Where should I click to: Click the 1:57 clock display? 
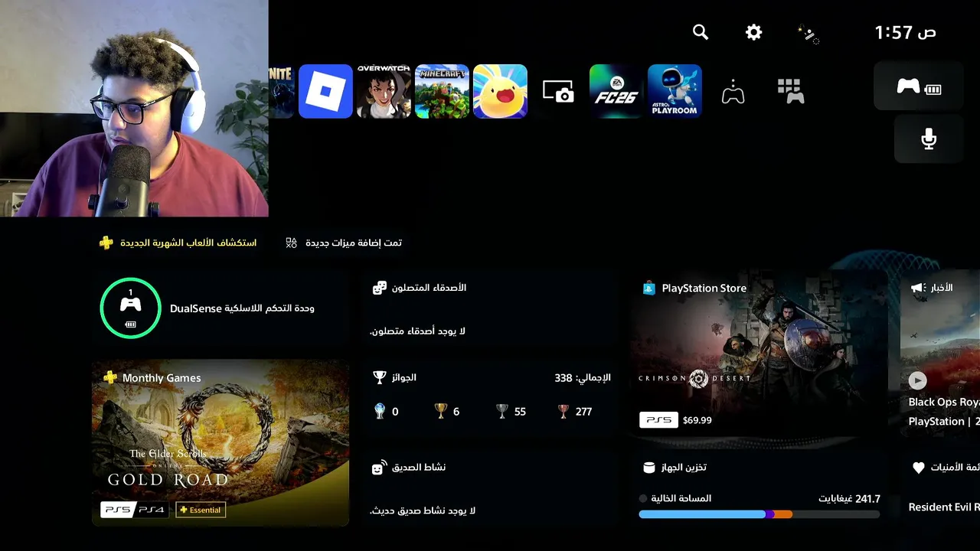click(x=905, y=32)
